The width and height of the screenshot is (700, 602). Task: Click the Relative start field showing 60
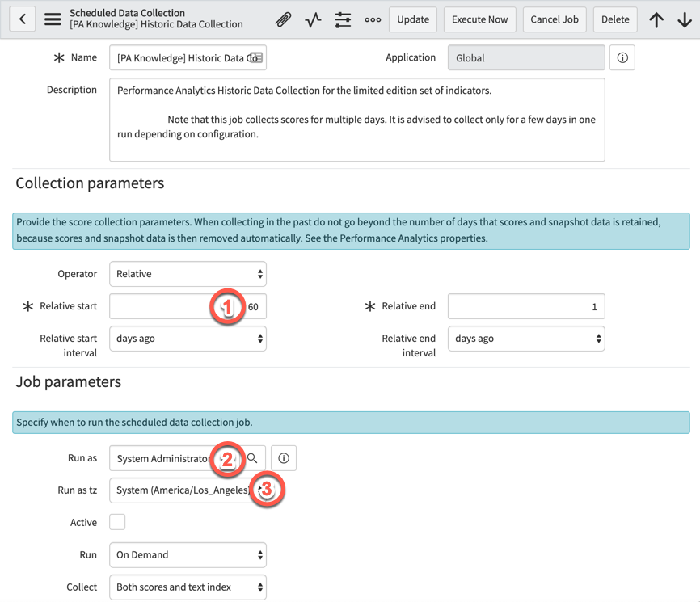pos(188,306)
